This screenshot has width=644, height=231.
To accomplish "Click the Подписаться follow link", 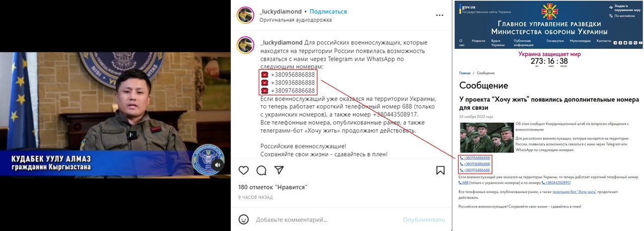I will pyautogui.click(x=328, y=12).
